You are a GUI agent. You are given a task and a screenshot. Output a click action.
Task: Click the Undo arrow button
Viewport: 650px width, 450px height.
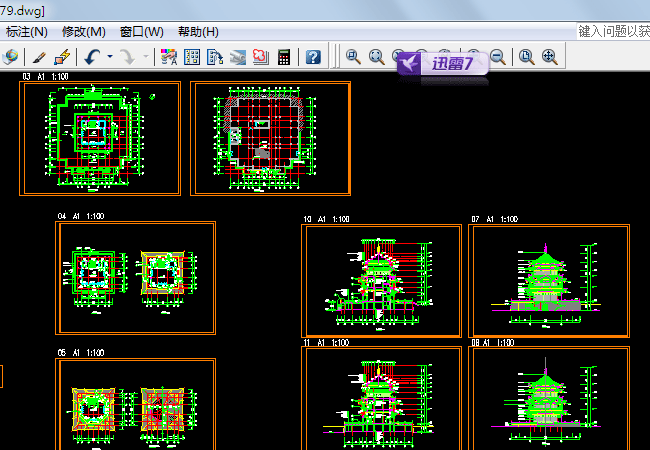(92, 57)
